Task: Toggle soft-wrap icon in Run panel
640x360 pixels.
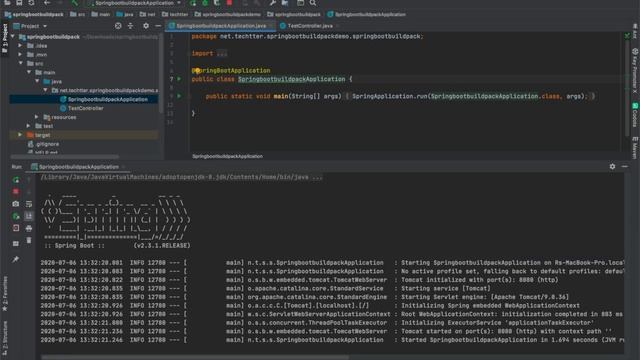Action: [29, 204]
